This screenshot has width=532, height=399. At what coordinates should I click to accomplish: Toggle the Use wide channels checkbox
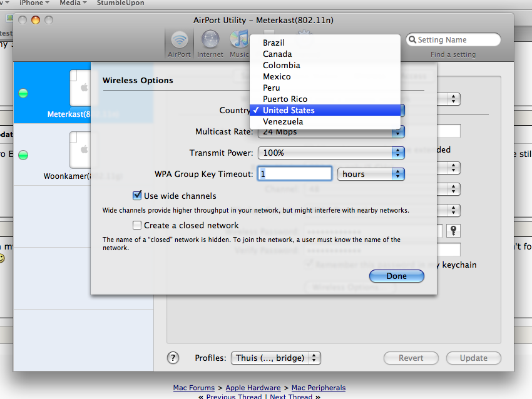(x=137, y=196)
